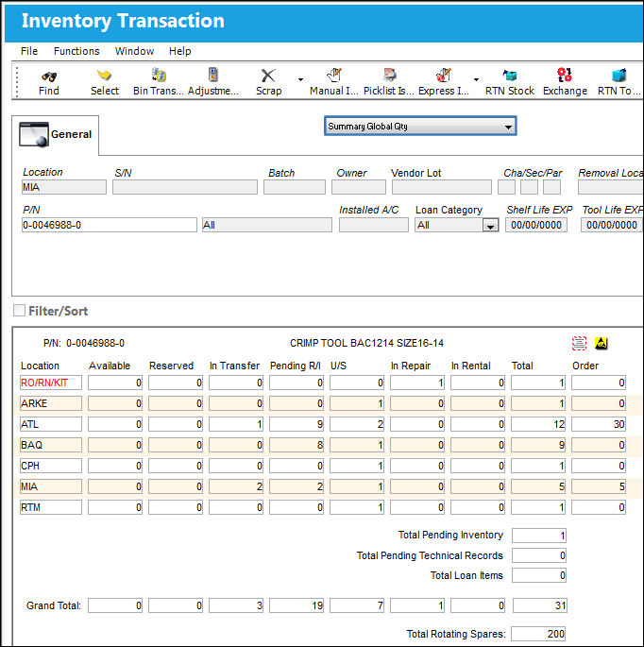Click the Tool Life EXP date field
The width and height of the screenshot is (644, 647).
point(612,225)
